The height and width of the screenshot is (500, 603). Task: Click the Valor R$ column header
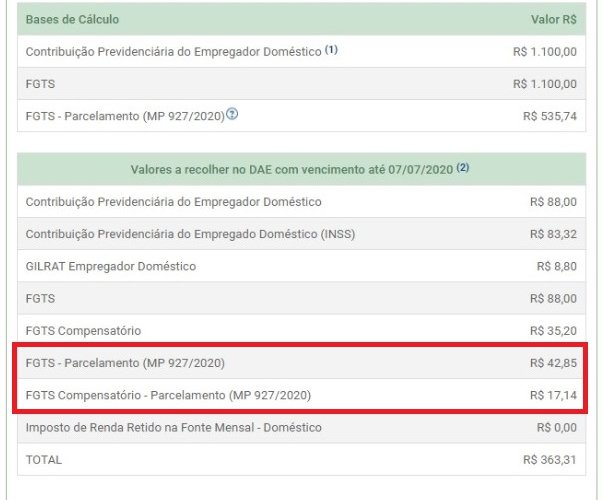coord(553,19)
